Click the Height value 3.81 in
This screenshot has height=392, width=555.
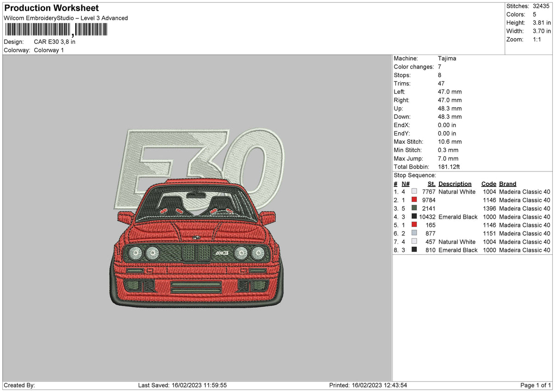point(542,23)
